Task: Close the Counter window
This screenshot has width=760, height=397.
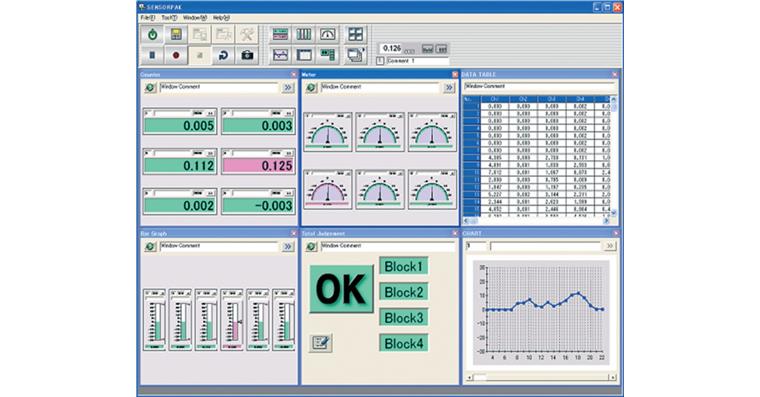Action: [x=293, y=74]
